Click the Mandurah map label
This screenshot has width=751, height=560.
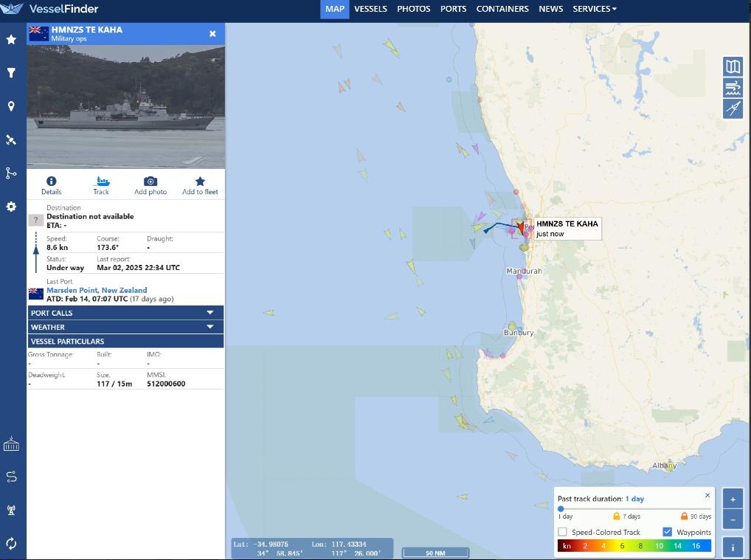tap(525, 271)
